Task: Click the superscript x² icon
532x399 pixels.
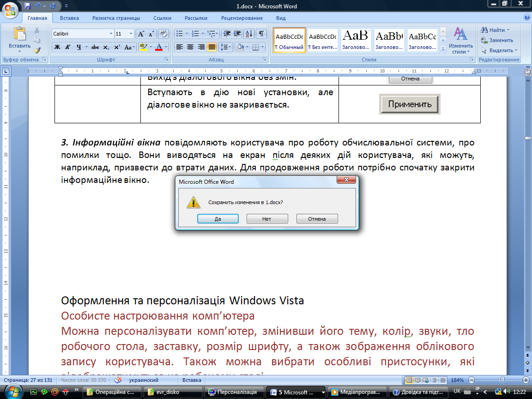Action: pos(117,47)
